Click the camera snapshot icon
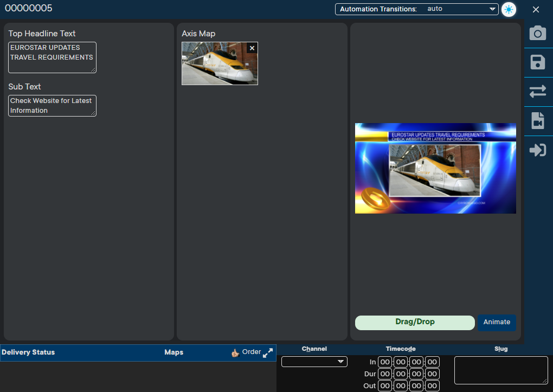This screenshot has height=392, width=553. (x=537, y=33)
